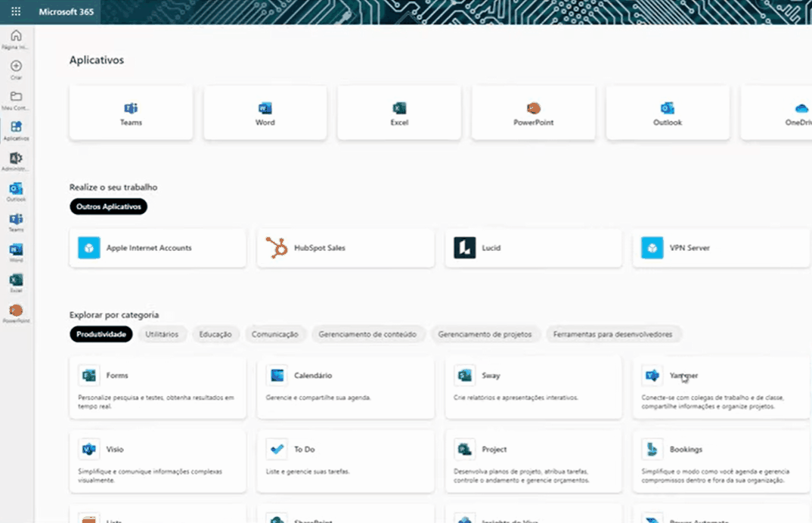812x523 pixels.
Task: Click the "Aplicativos" page heading
Action: (x=97, y=60)
